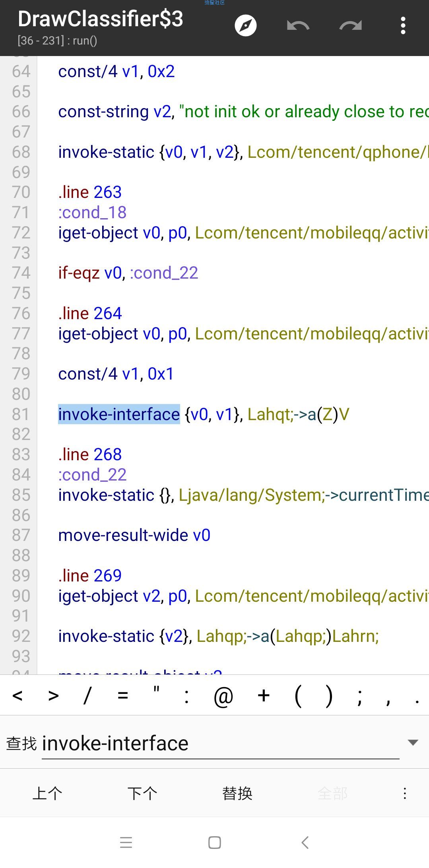Go to previous match with 上个
Screen dimensions: 429x868
pos(47,793)
